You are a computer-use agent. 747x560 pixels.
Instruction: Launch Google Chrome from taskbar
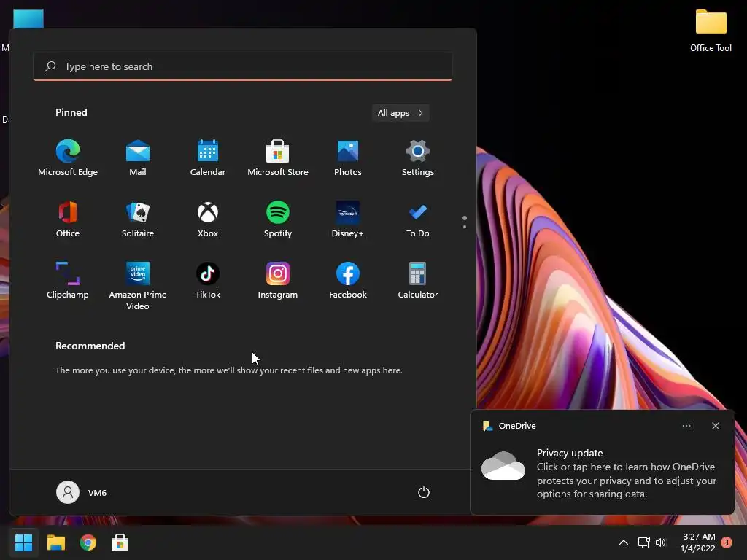point(88,542)
